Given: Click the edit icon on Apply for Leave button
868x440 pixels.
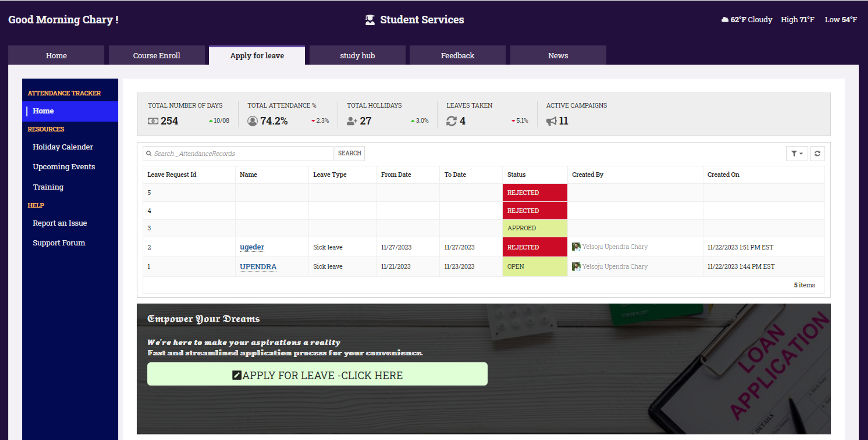Looking at the screenshot, I should point(236,375).
